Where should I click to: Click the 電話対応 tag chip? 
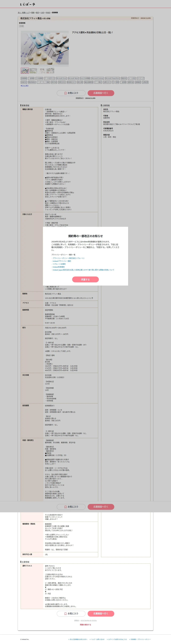pyautogui.click(x=124, y=78)
